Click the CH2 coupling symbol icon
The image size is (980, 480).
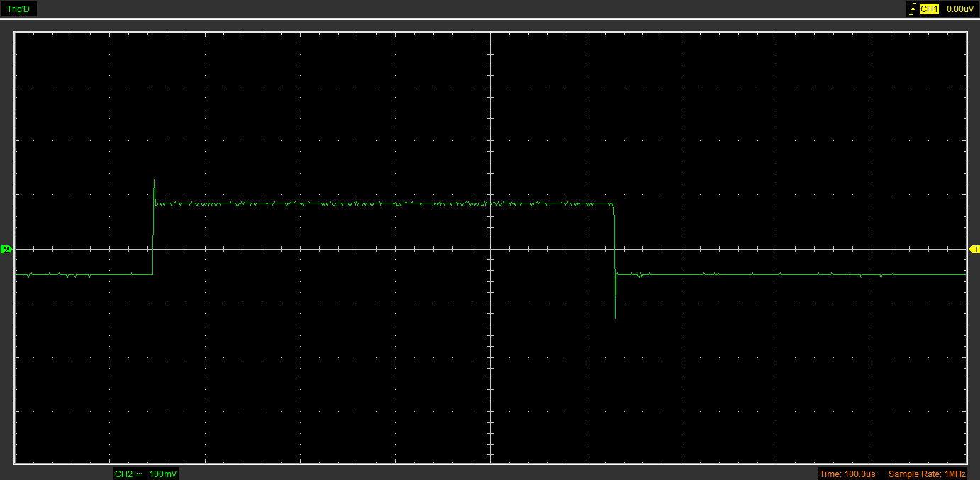pyautogui.click(x=138, y=474)
